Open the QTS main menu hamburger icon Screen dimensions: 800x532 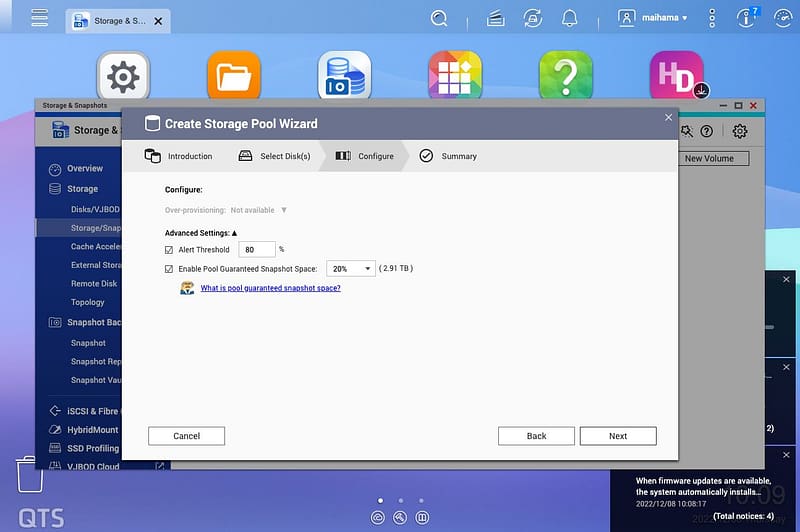(x=39, y=18)
